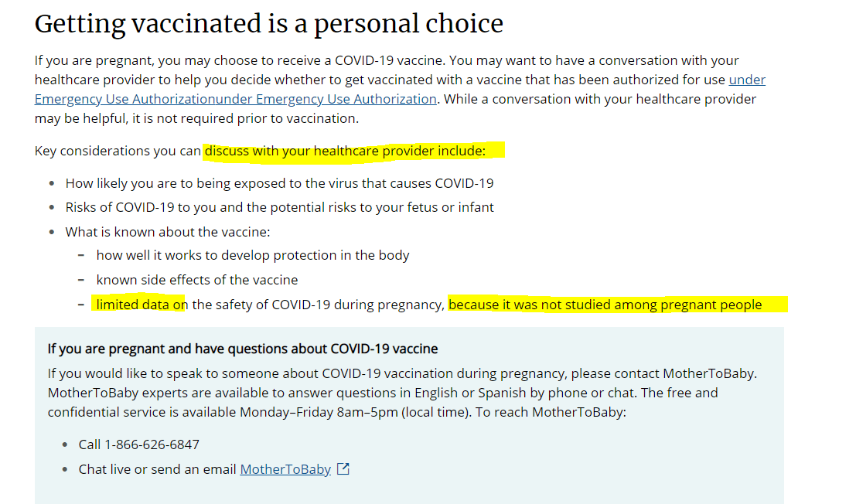This screenshot has width=856, height=504.
Task: Click "To reach MotherToBaby:" text
Action: tap(551, 412)
